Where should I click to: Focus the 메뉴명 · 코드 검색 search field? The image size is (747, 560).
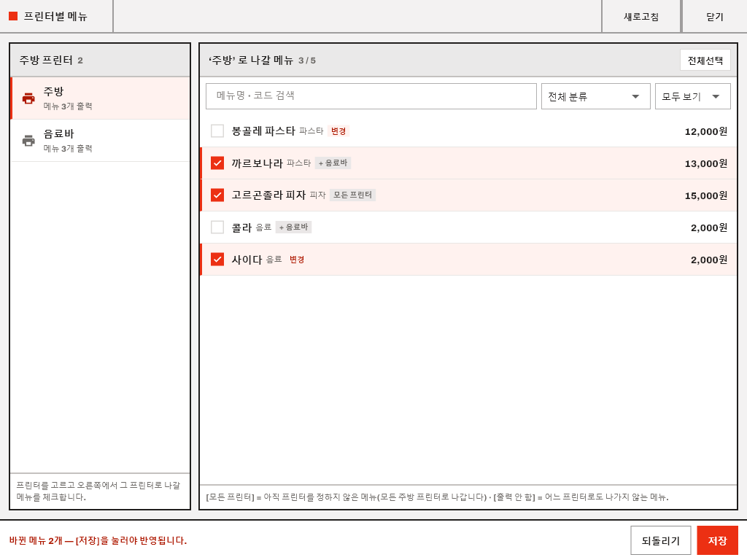371,96
